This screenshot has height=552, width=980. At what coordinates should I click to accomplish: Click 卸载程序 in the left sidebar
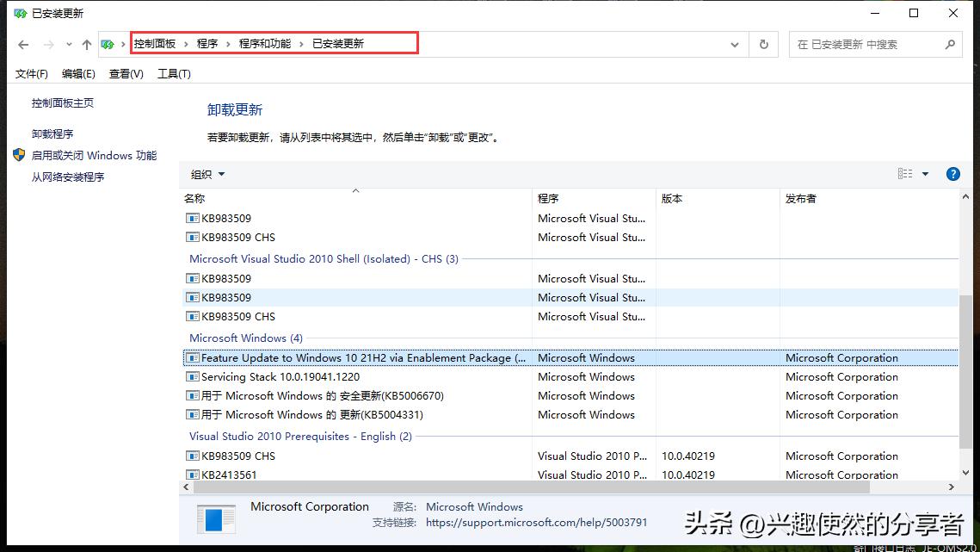pos(52,133)
